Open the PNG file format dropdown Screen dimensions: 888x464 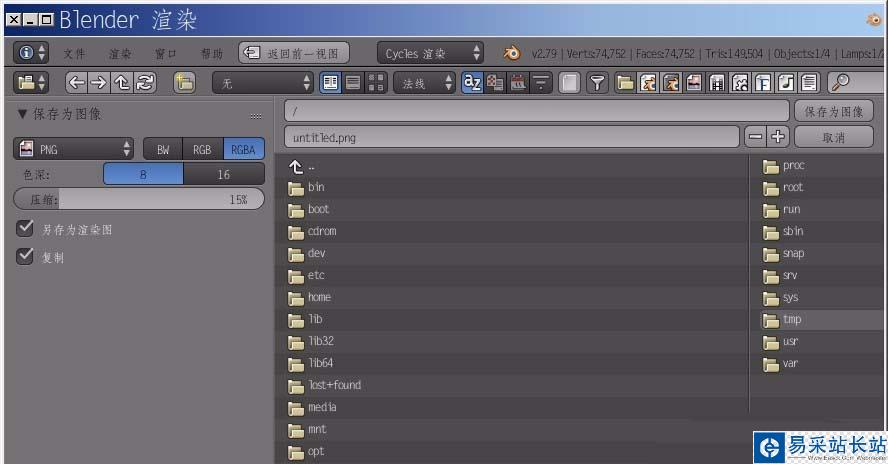[x=74, y=149]
